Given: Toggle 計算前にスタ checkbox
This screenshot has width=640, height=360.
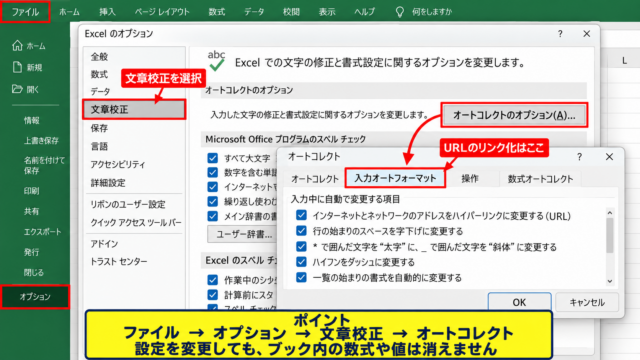Looking at the screenshot, I should 213,295.
